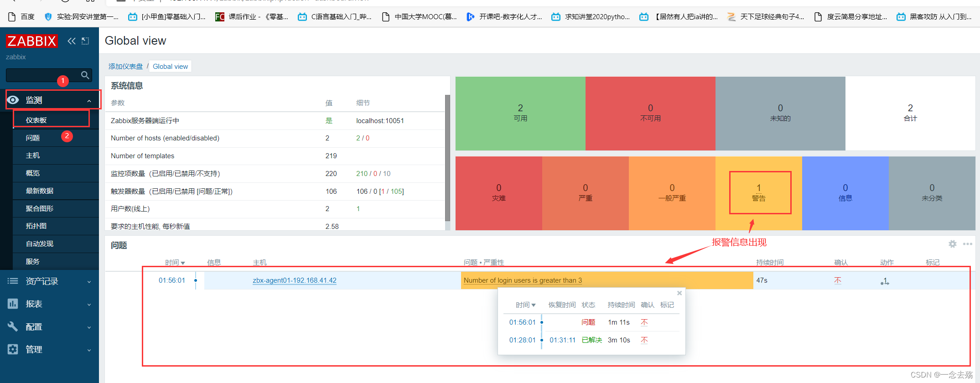Click the sidebar kiosk/hide toggle icon
Screen dimensions: 980x383
coord(85,41)
